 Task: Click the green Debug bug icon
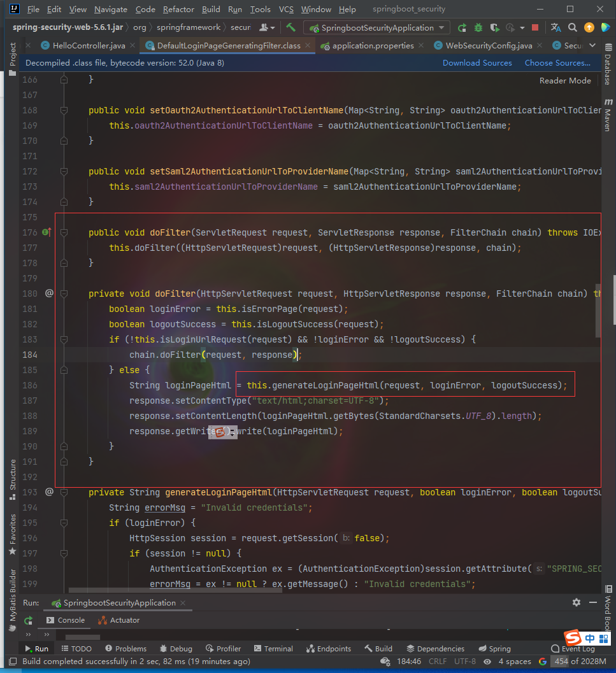coord(478,28)
